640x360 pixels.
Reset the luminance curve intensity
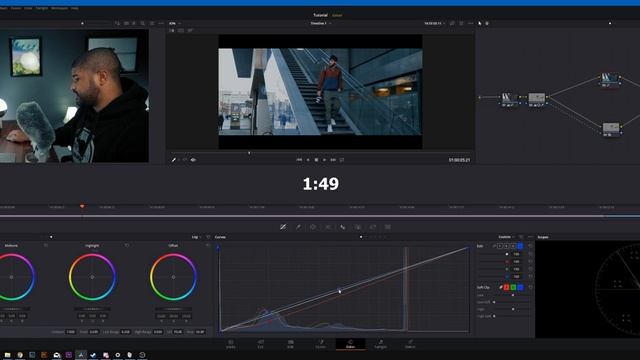530,254
